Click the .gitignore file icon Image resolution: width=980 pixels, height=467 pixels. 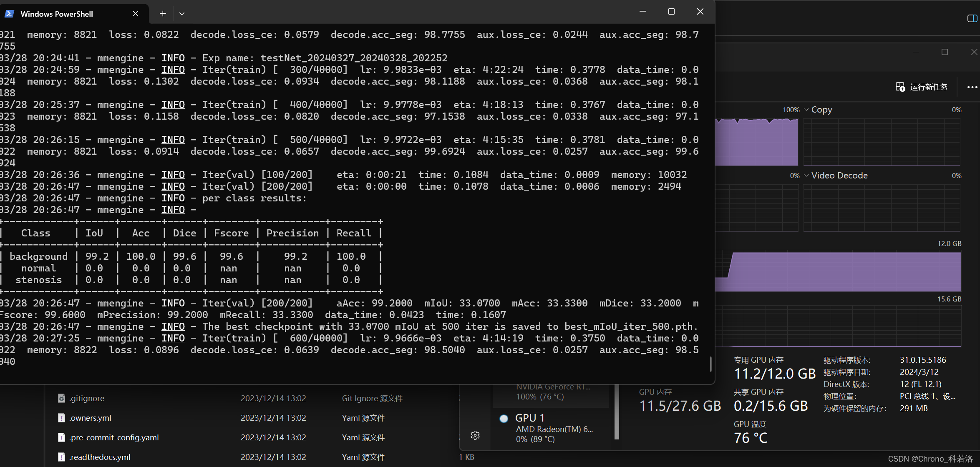coord(61,398)
